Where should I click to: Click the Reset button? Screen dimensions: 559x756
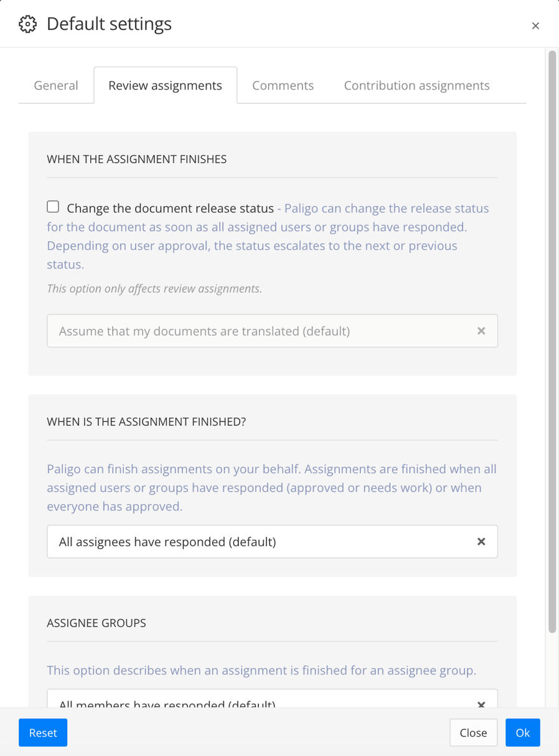pyautogui.click(x=42, y=732)
